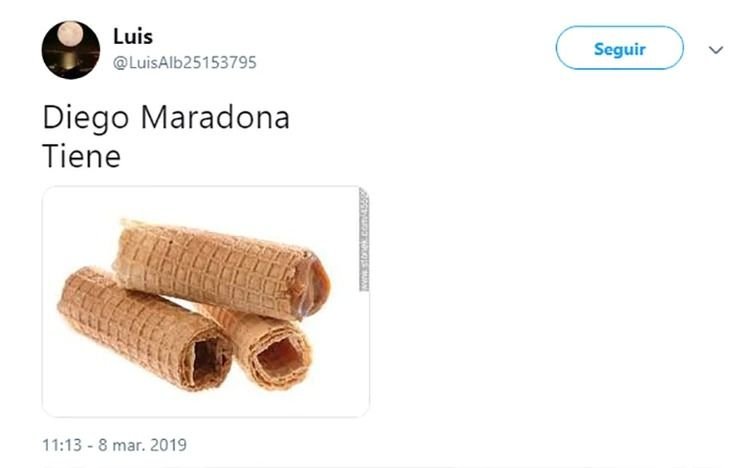Image resolution: width=750 pixels, height=468 pixels.
Task: Select the tweet text Diego Maradona
Action: pyautogui.click(x=166, y=118)
